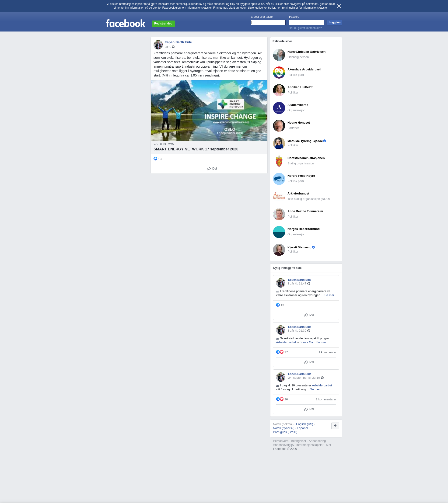Open Espen Barth Eide avatar in main post
Screen dimensions: 448x503
click(158, 45)
